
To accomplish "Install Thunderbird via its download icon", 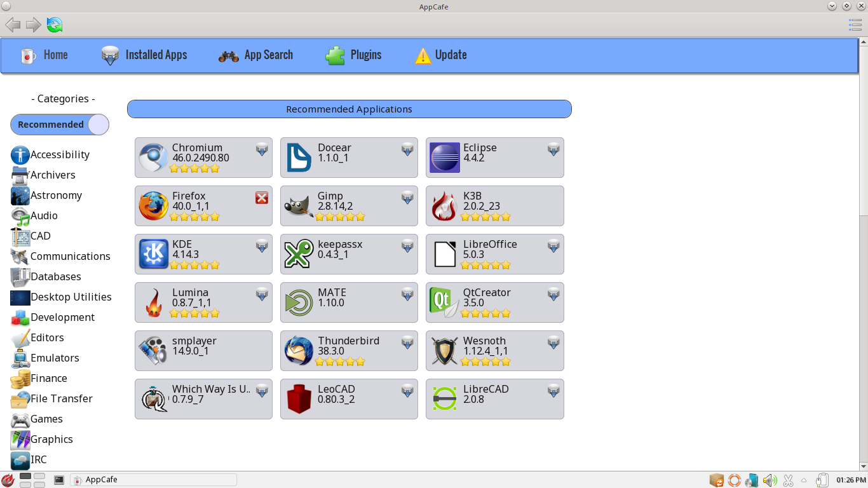I will 407,342.
